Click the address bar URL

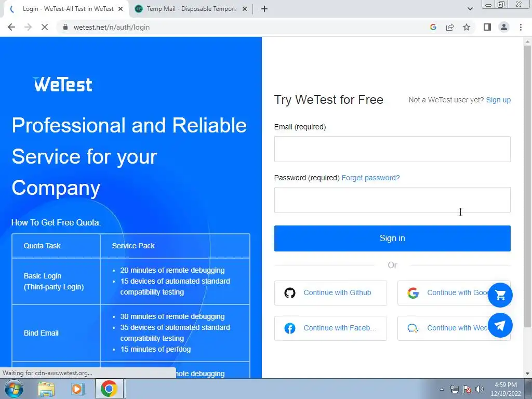pyautogui.click(x=111, y=27)
